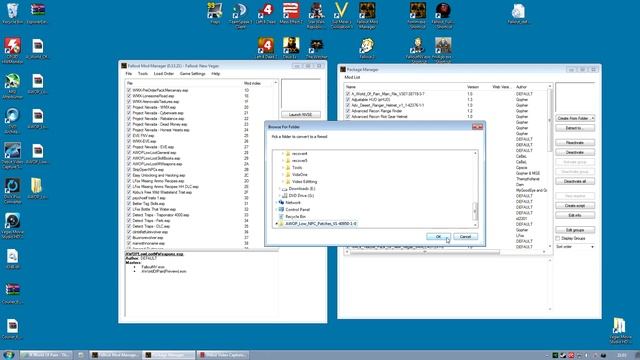Toggle A_World_Of_Pain package checkbox

(x=348, y=94)
